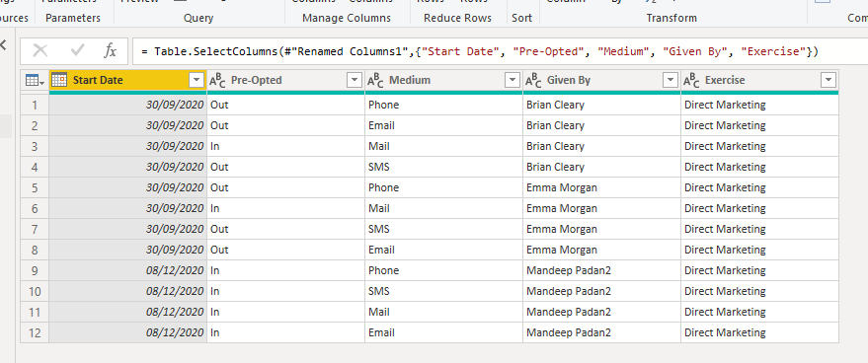Click the Transform ribbon group label
Image resolution: width=868 pixels, height=363 pixels.
[671, 19]
